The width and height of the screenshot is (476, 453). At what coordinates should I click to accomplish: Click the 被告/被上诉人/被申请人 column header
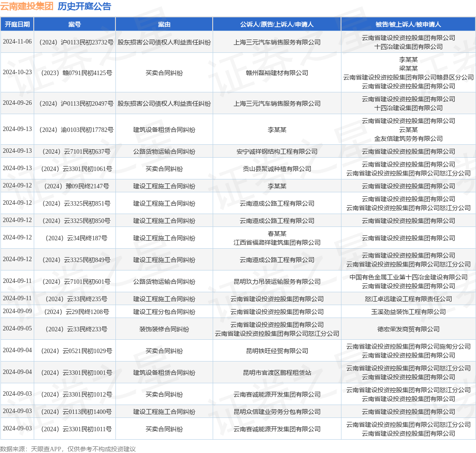[x=409, y=24]
